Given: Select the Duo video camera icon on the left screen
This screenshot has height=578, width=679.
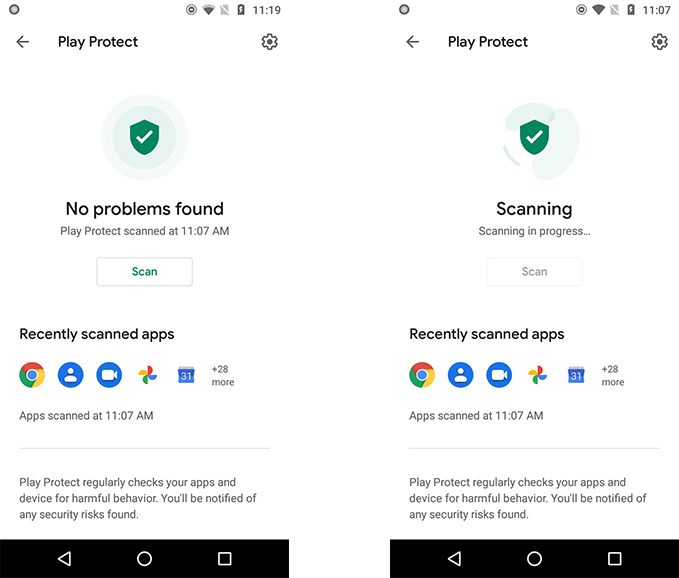Looking at the screenshot, I should tap(109, 375).
